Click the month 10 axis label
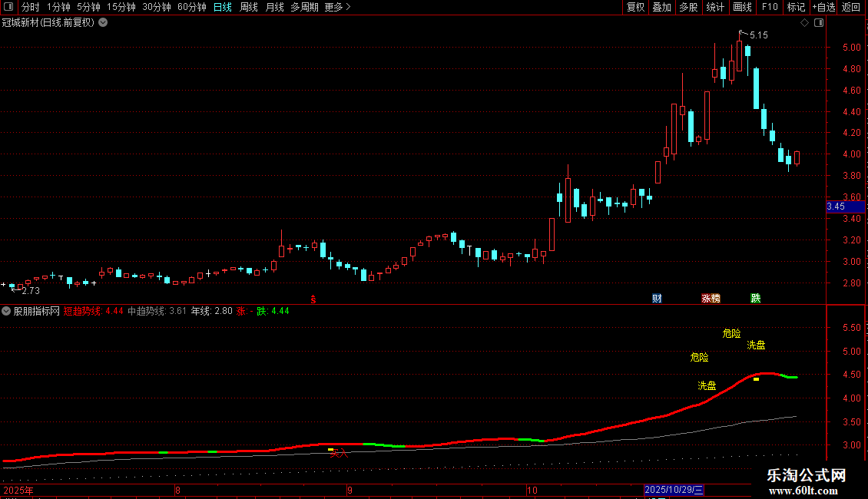868x499 pixels. [532, 491]
